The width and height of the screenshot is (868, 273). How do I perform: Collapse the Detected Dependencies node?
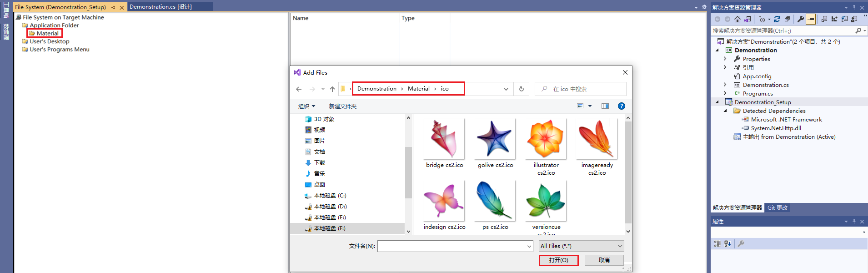point(726,111)
